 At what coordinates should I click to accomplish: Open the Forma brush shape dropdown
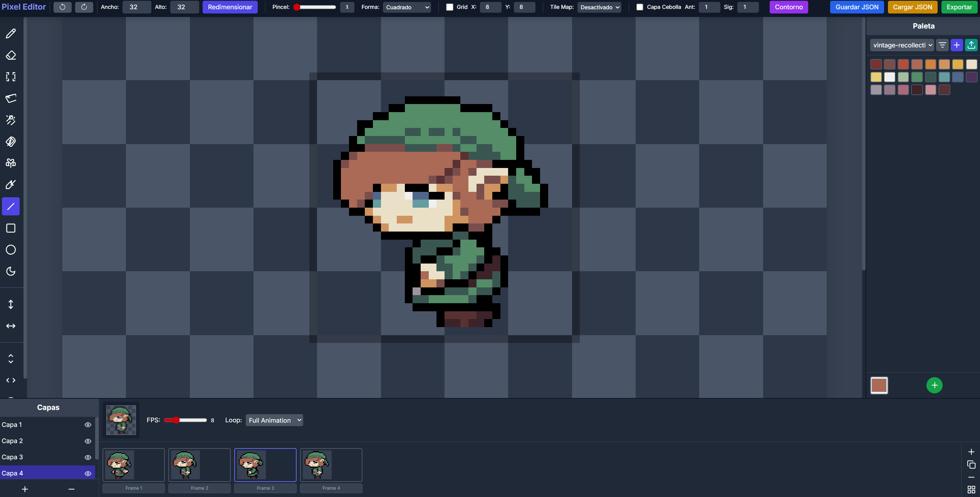pos(407,7)
